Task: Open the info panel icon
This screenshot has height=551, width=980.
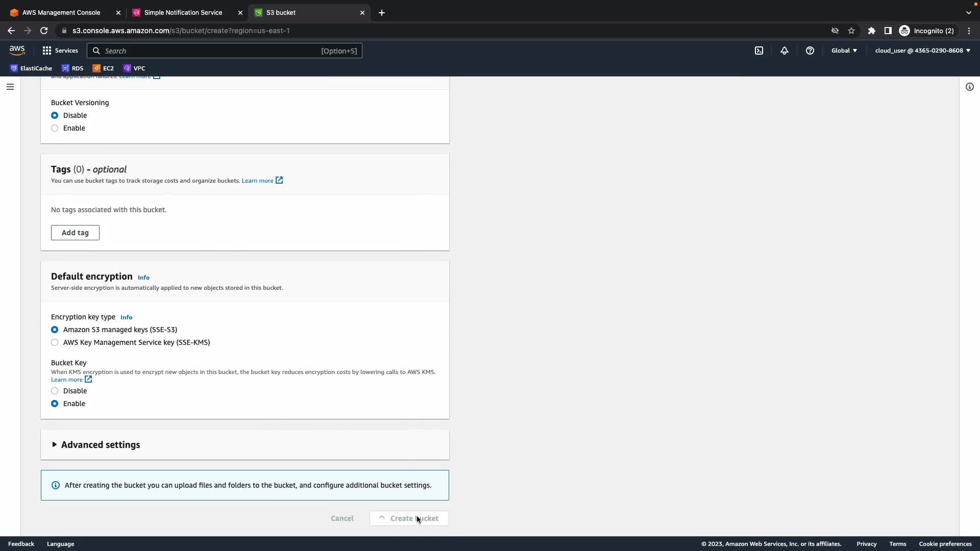Action: pos(970,87)
